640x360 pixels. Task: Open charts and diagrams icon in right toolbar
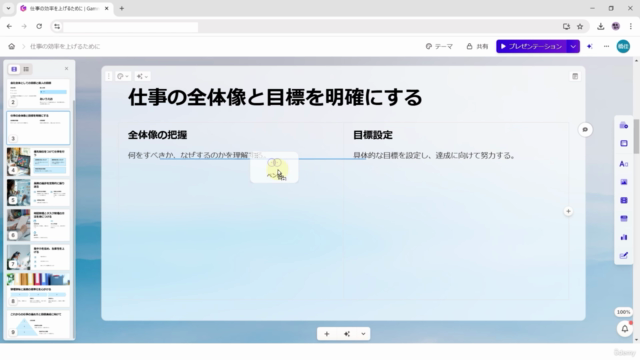click(623, 237)
